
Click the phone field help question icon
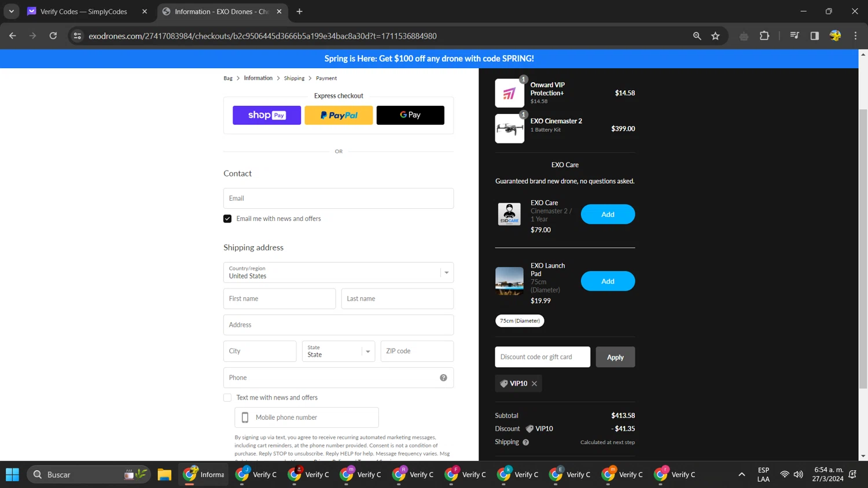pyautogui.click(x=443, y=378)
